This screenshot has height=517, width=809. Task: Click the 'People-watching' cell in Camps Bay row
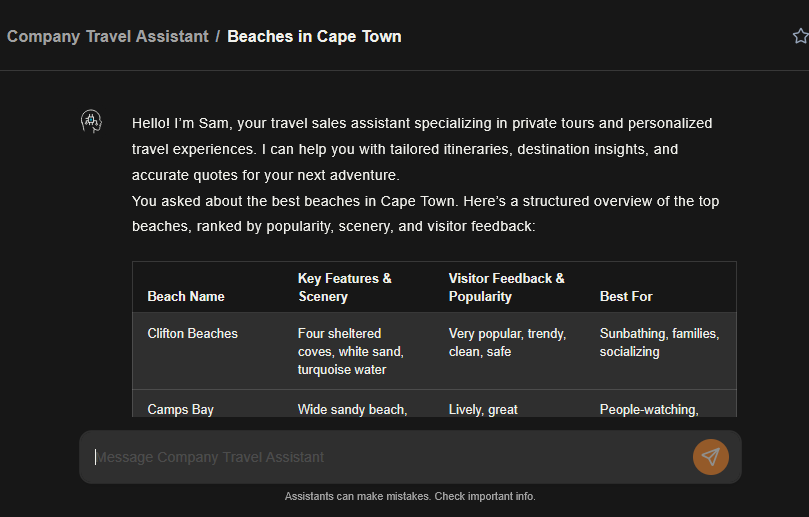(x=648, y=409)
